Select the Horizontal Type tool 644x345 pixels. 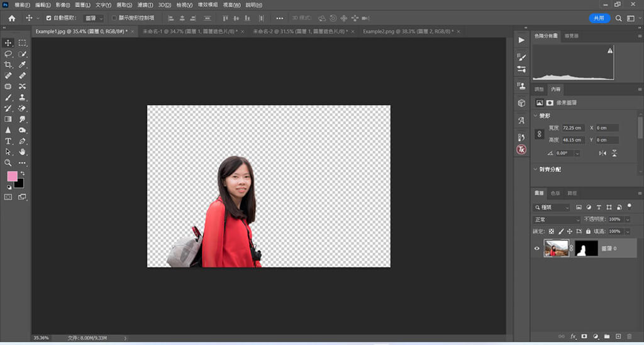8,141
